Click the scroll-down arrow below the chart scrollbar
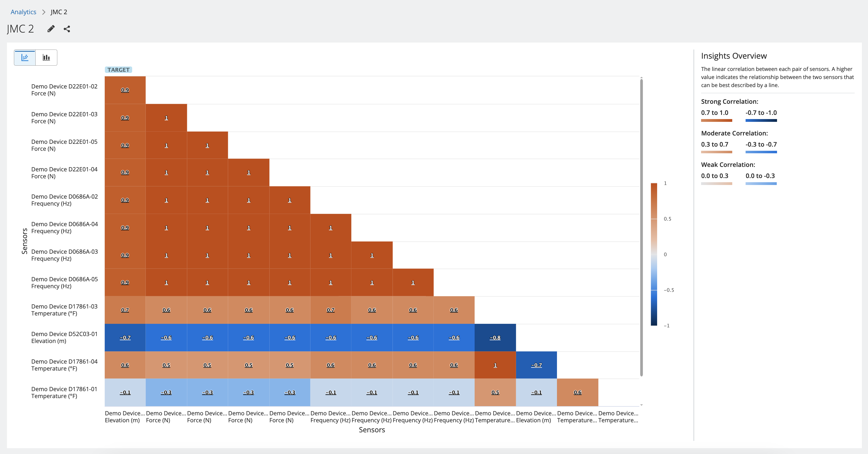 (641, 405)
